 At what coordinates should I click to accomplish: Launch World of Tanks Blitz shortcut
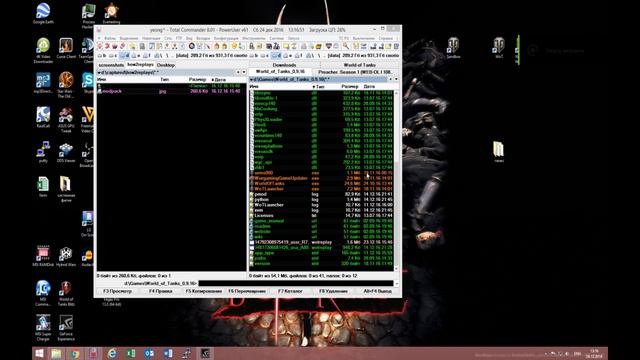(x=66, y=293)
